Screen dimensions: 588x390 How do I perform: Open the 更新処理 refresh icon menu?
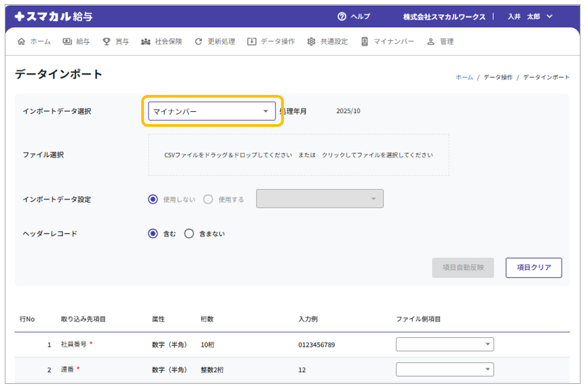pos(198,41)
